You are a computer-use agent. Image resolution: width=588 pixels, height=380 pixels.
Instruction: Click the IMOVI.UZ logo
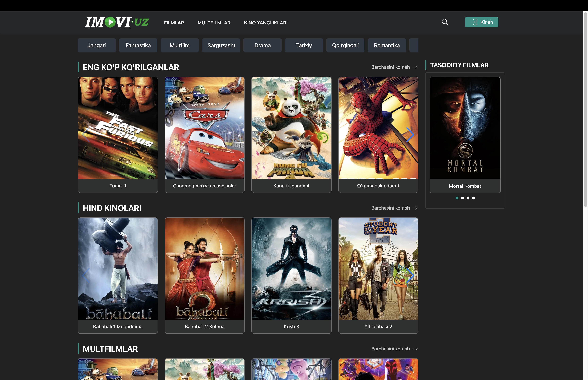coord(117,22)
